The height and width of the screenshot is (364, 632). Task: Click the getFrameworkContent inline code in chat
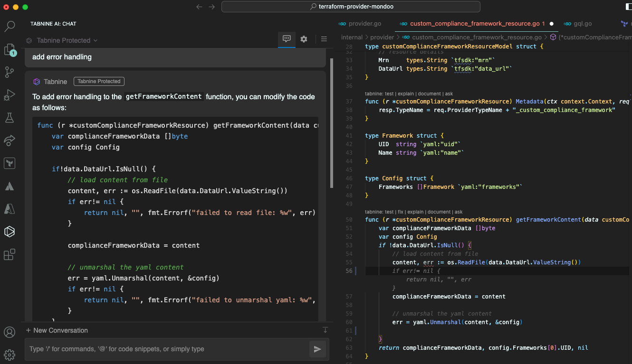coord(164,97)
